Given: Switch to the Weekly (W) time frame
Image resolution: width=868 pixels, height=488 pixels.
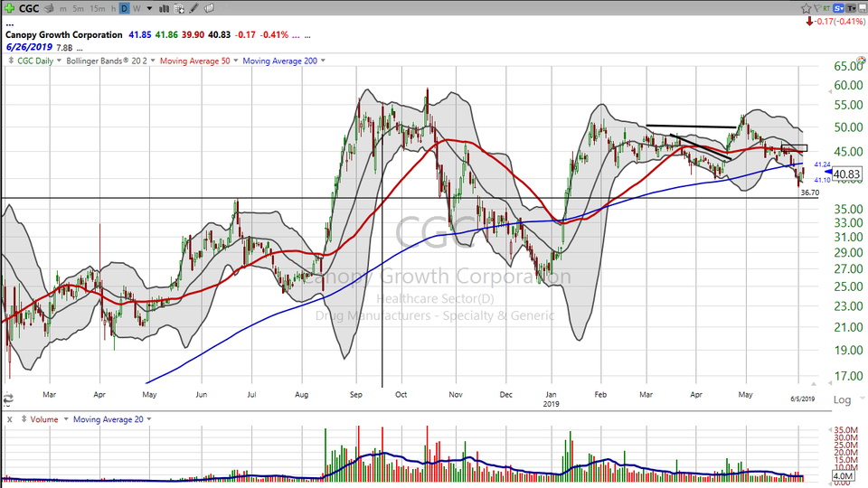Looking at the screenshot, I should click(x=137, y=8).
